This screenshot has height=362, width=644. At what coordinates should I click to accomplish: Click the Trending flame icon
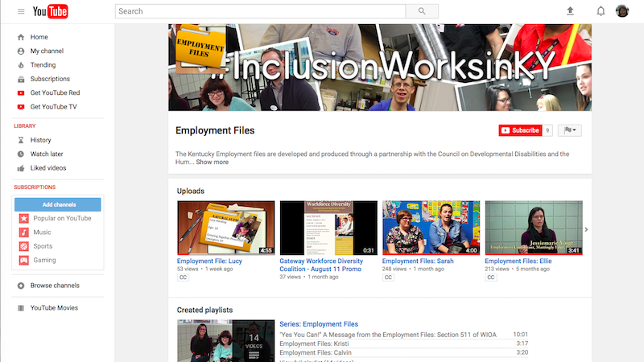(x=21, y=65)
